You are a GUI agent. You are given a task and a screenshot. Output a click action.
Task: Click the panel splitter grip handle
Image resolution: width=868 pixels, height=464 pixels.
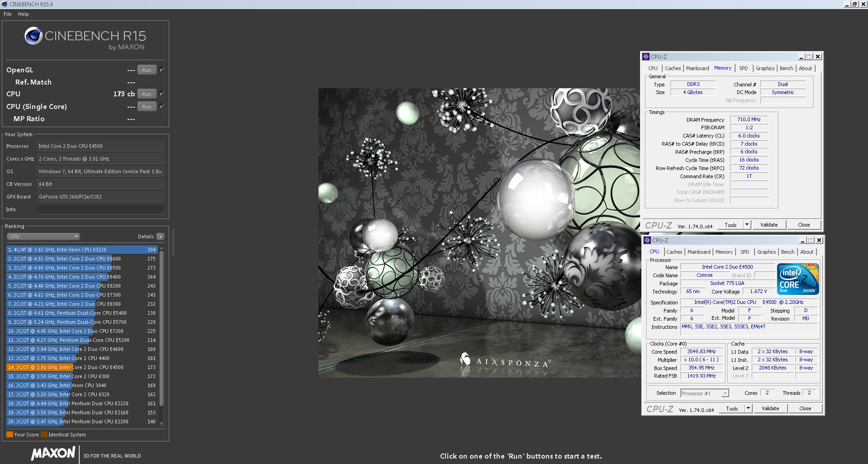pos(173,242)
